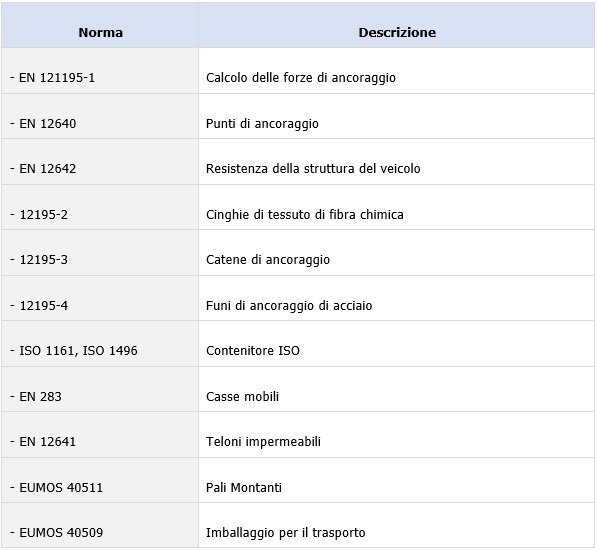The height and width of the screenshot is (551, 598).
Task: Click the Teloni impermeabili description
Action: pos(263,442)
